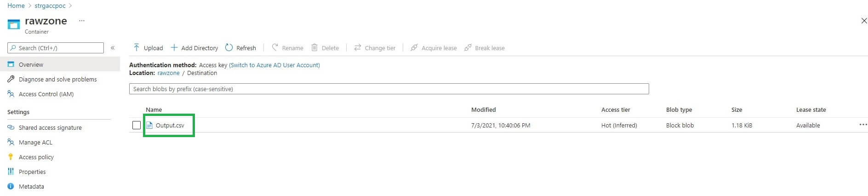
Task: Sort the list by Modified column
Action: point(483,110)
